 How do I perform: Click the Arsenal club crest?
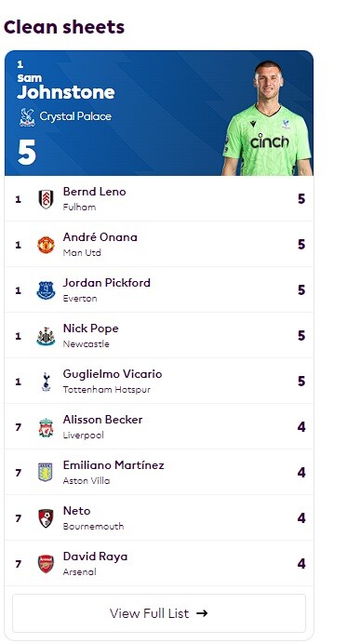(x=46, y=564)
